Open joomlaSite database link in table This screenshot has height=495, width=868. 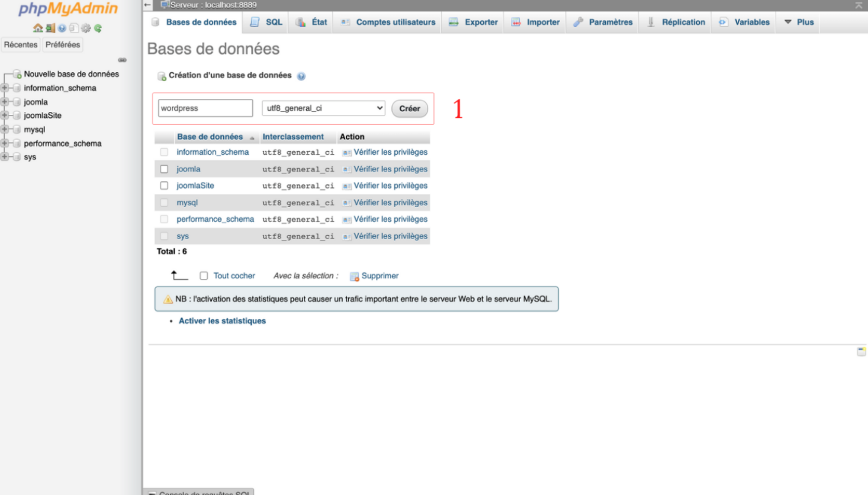(195, 185)
